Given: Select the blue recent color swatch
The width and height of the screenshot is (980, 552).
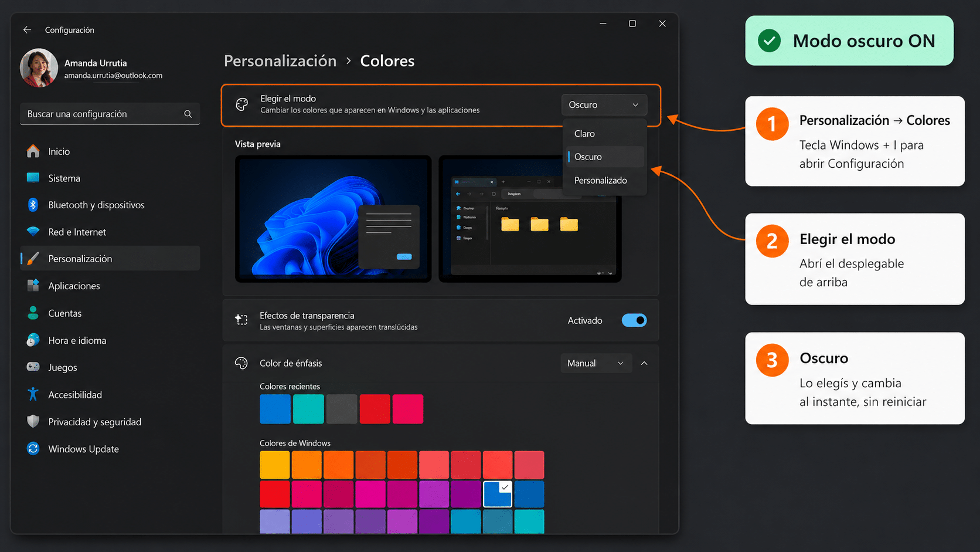Looking at the screenshot, I should coord(275,409).
